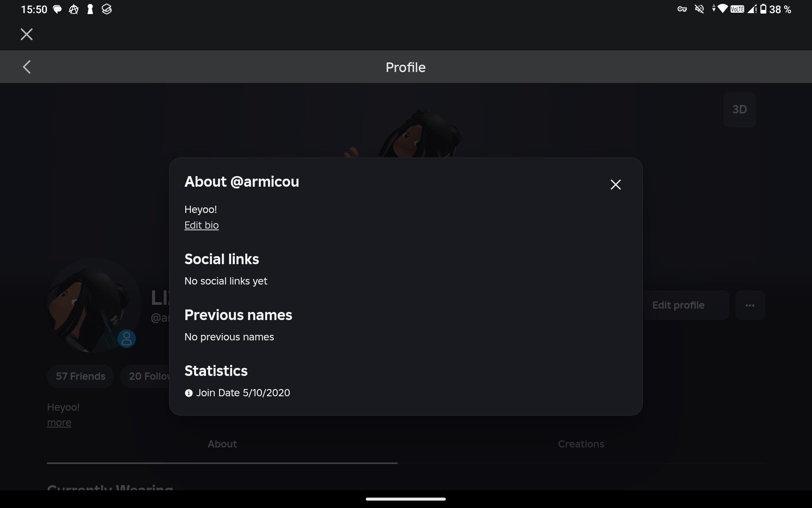This screenshot has width=812, height=508.
Task: Select the 'Join Date 5/10/2020' text
Action: click(x=243, y=393)
